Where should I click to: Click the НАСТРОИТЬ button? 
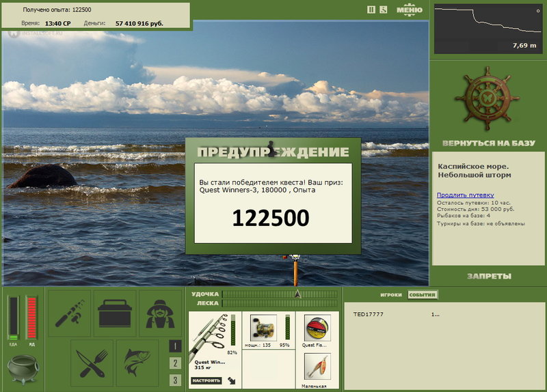pyautogui.click(x=206, y=380)
